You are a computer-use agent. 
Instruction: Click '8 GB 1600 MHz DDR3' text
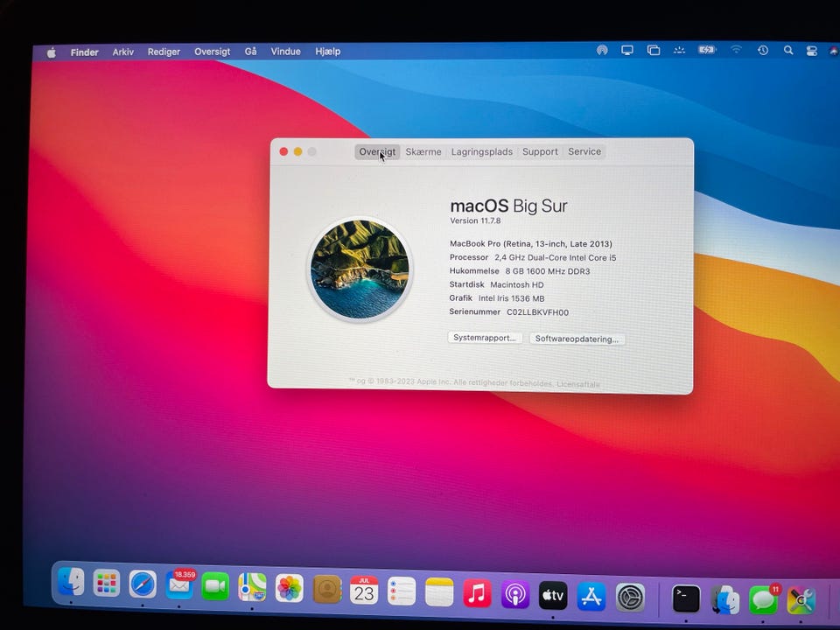click(x=548, y=271)
